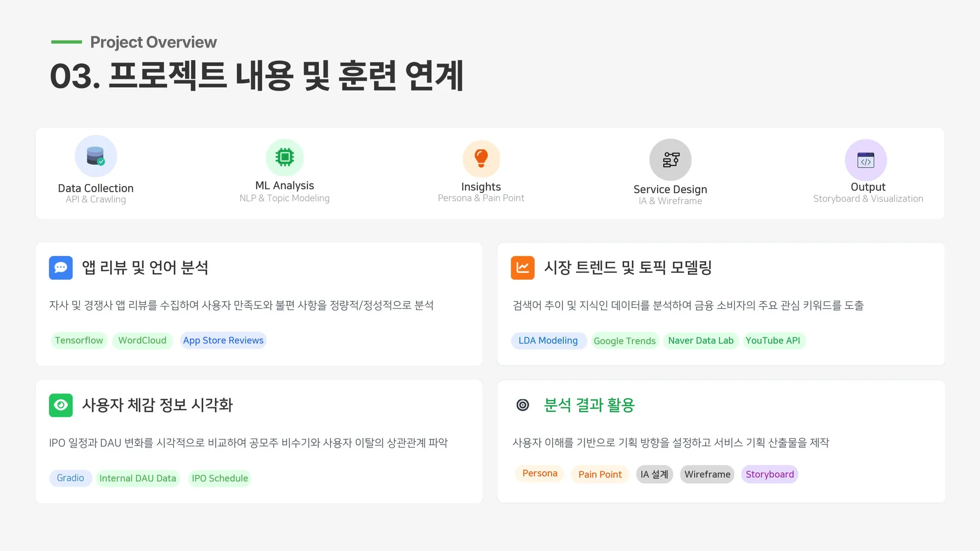Click the Insights lightbulb icon
The image size is (980, 551).
pos(481,158)
